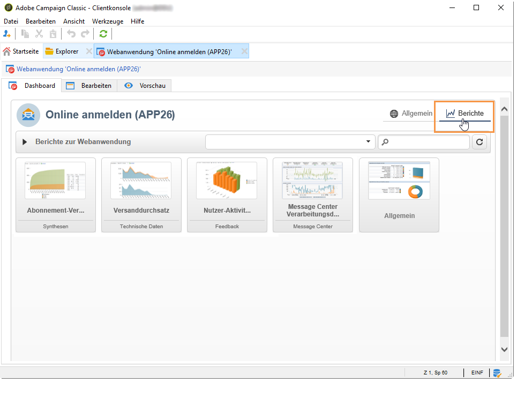Viewport: 532px width, 398px height.
Task: Click the Explorer folder icon
Action: (49, 51)
